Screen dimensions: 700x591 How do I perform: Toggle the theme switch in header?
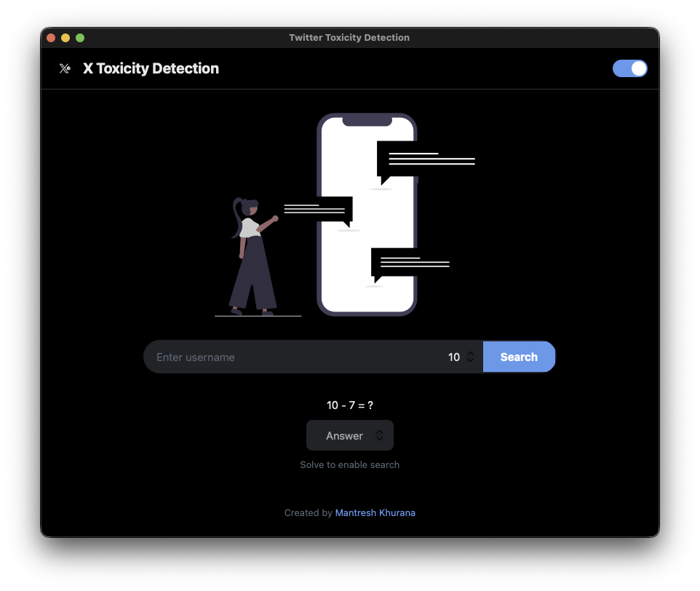tap(629, 68)
